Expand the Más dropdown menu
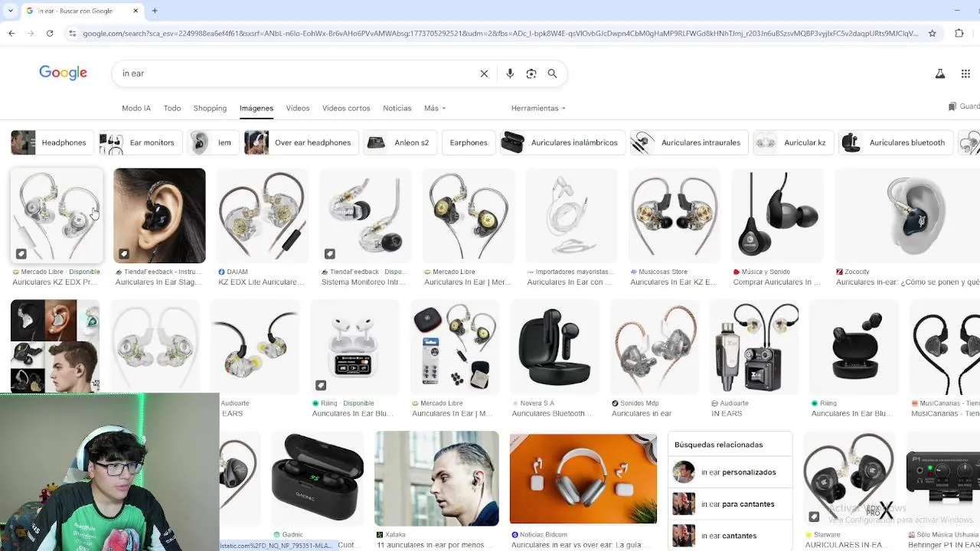The image size is (980, 551). (x=435, y=108)
